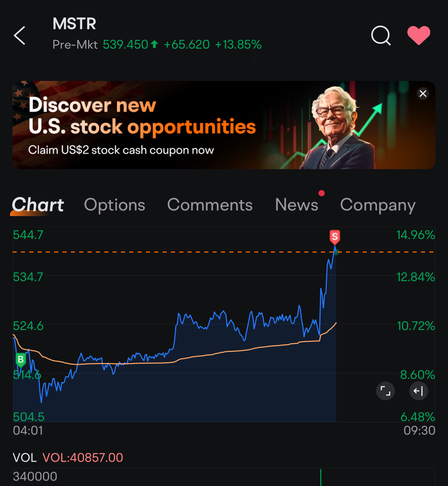Tap the pre-market price 539.450
The image size is (448, 486).
pyautogui.click(x=126, y=44)
